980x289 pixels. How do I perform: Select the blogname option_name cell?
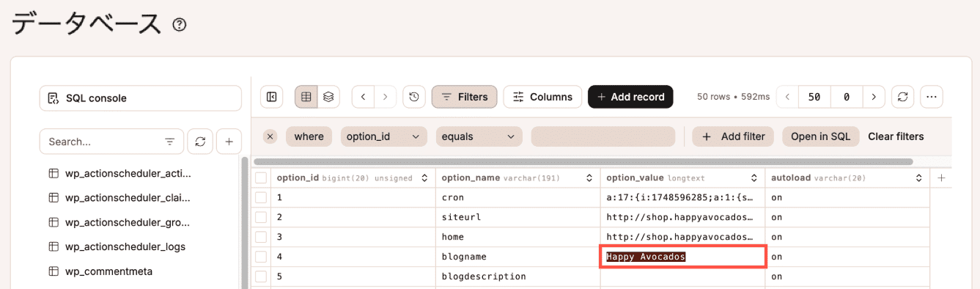click(x=518, y=257)
